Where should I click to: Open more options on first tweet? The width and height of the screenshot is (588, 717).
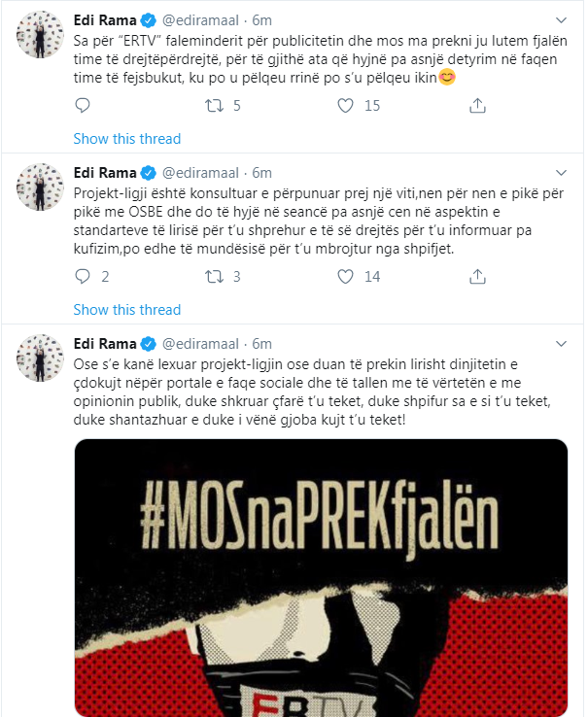point(561,19)
